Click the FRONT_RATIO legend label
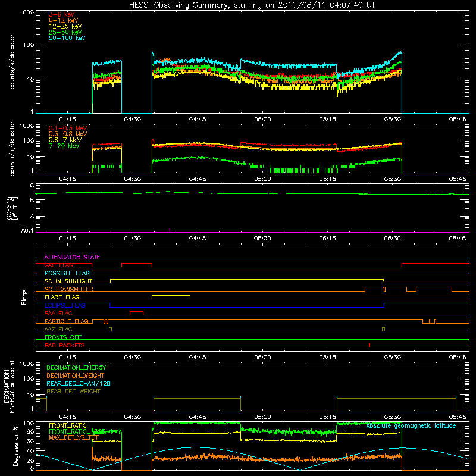The height and width of the screenshot is (476, 476). [68, 425]
